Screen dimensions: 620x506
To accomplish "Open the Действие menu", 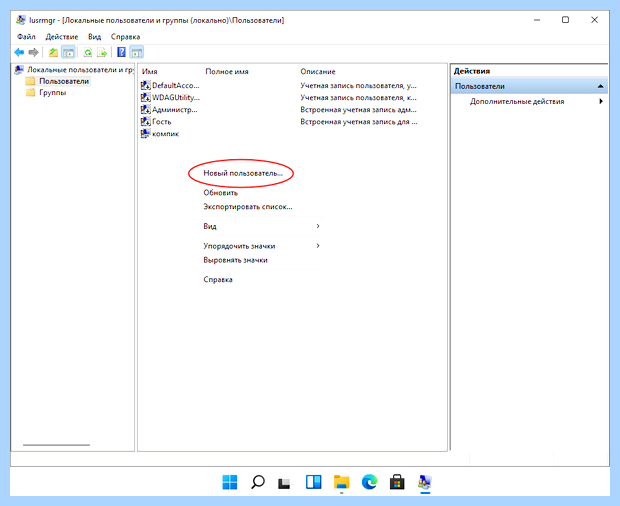I will tap(62, 37).
